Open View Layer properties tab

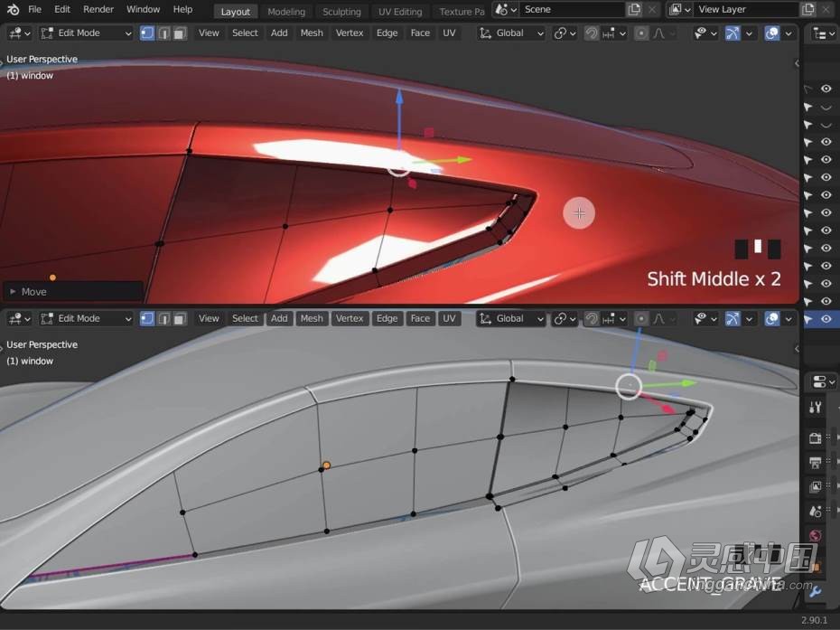click(816, 487)
